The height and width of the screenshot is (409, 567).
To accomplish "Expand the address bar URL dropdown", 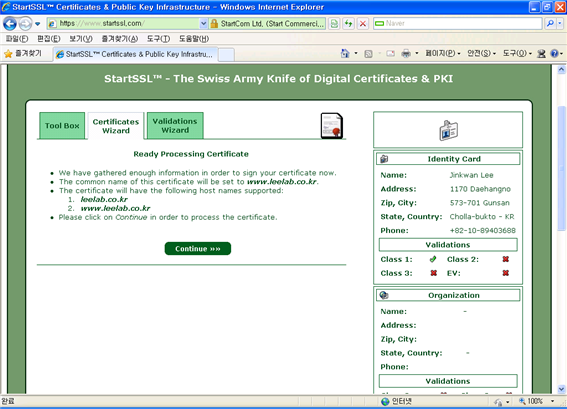I will 204,24.
